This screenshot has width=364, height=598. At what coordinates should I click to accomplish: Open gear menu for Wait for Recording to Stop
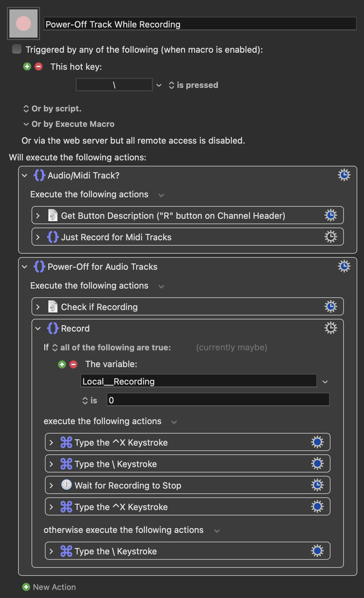coord(317,485)
